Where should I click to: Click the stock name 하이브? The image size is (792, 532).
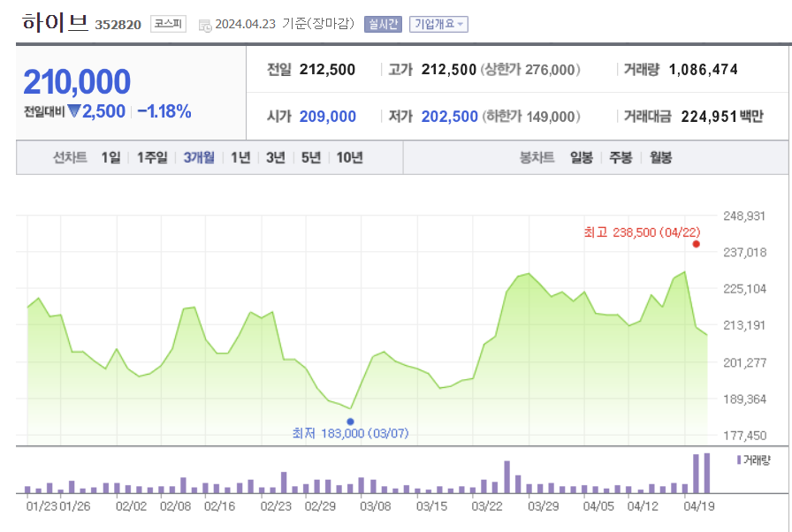(x=56, y=23)
